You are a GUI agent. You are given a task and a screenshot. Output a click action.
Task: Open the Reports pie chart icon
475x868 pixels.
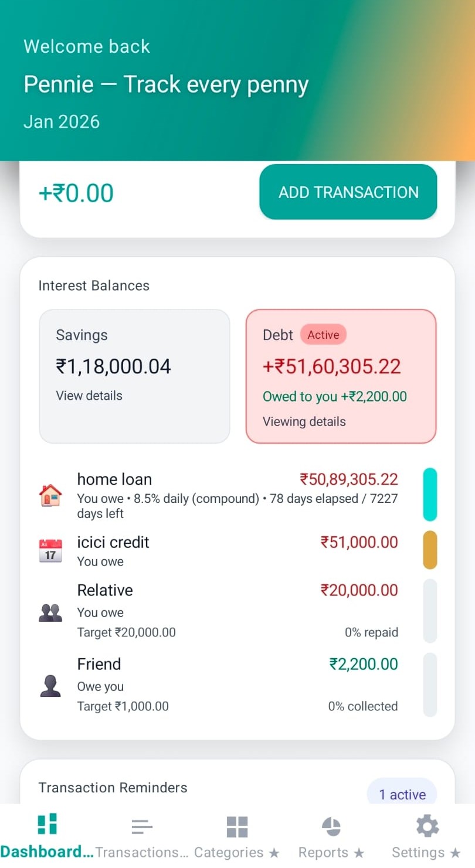pyautogui.click(x=331, y=825)
